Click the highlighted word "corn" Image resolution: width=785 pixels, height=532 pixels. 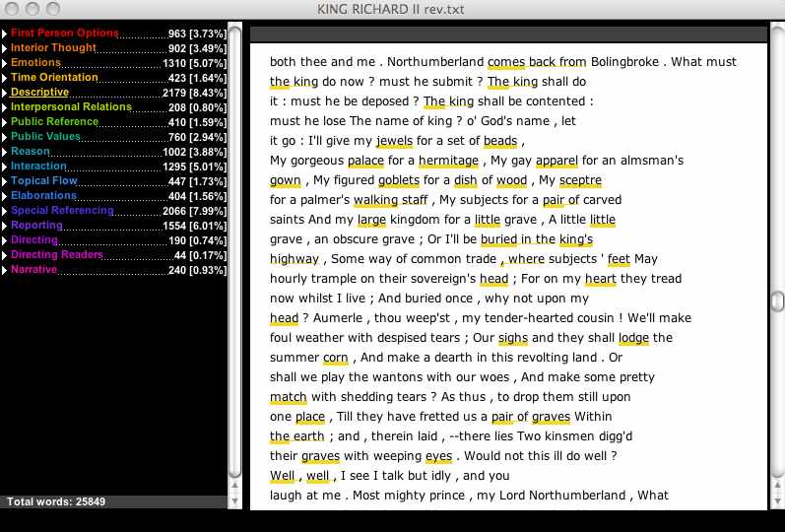coord(336,358)
